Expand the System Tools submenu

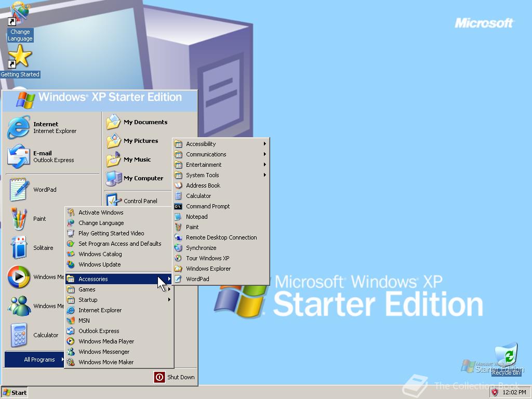click(221, 175)
